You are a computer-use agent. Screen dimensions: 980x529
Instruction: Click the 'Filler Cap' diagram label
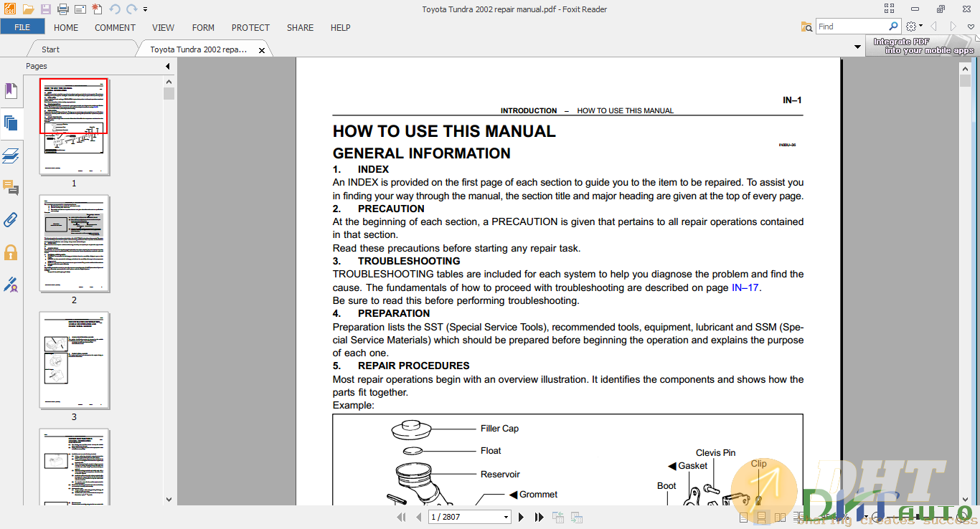point(499,429)
